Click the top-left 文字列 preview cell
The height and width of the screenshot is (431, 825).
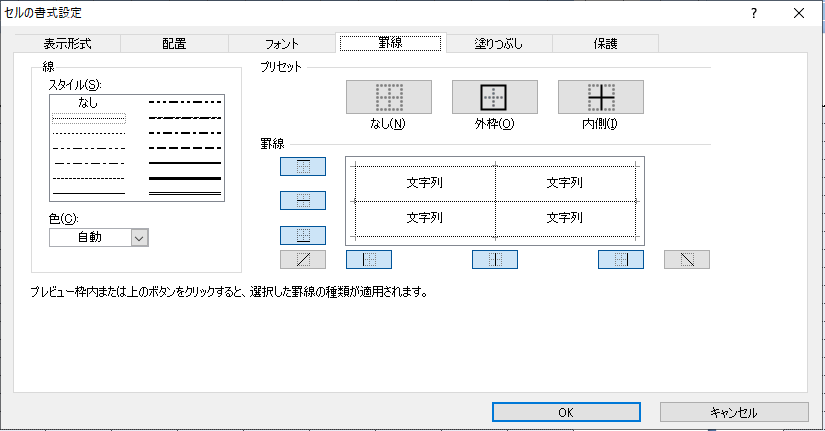point(425,184)
